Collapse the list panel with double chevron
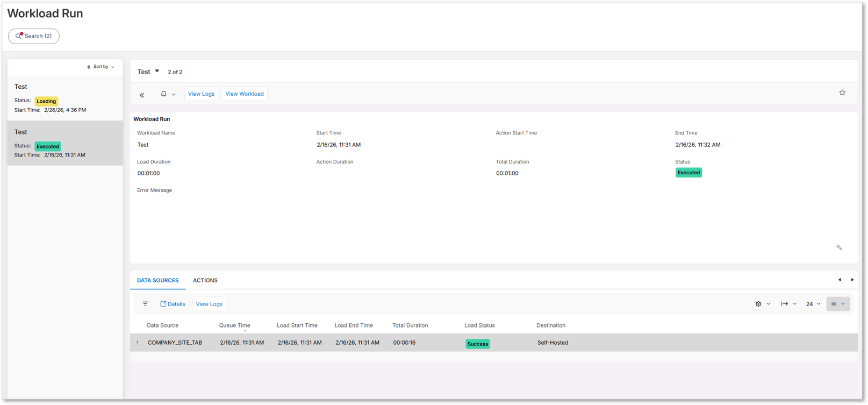868x405 pixels. click(142, 95)
